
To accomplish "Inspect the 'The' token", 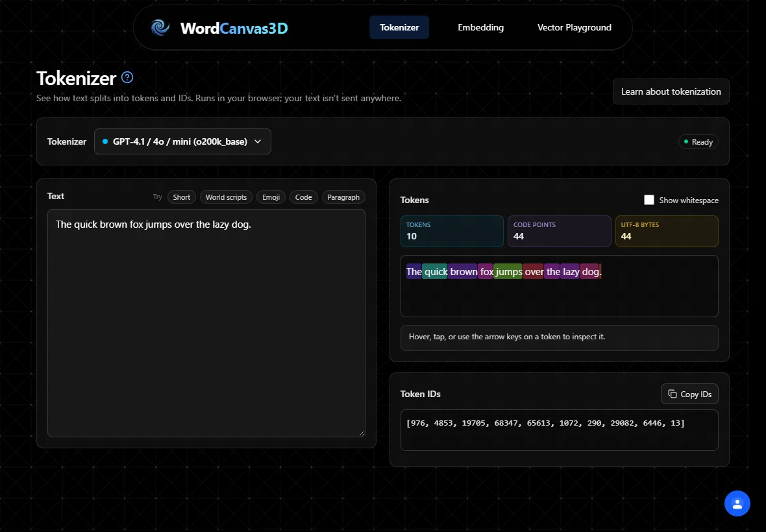I will 414,271.
